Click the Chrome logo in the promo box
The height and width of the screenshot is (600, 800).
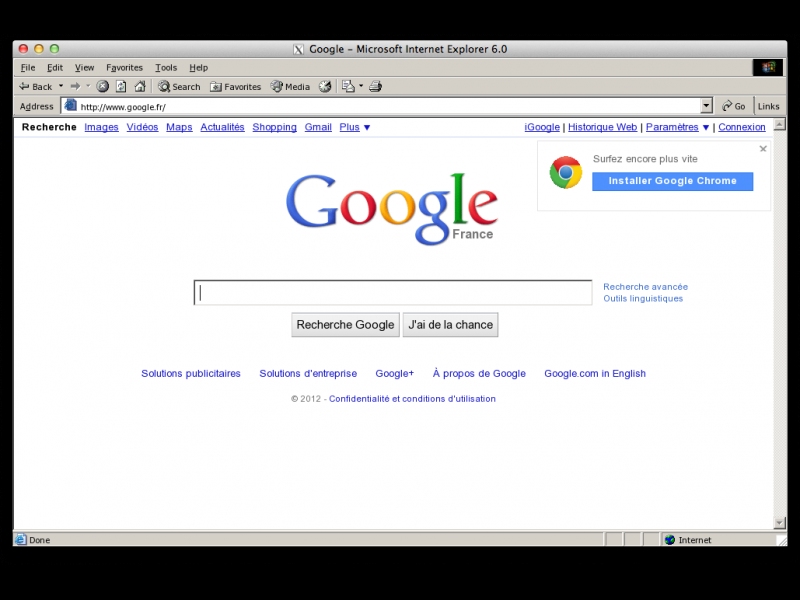tap(565, 172)
